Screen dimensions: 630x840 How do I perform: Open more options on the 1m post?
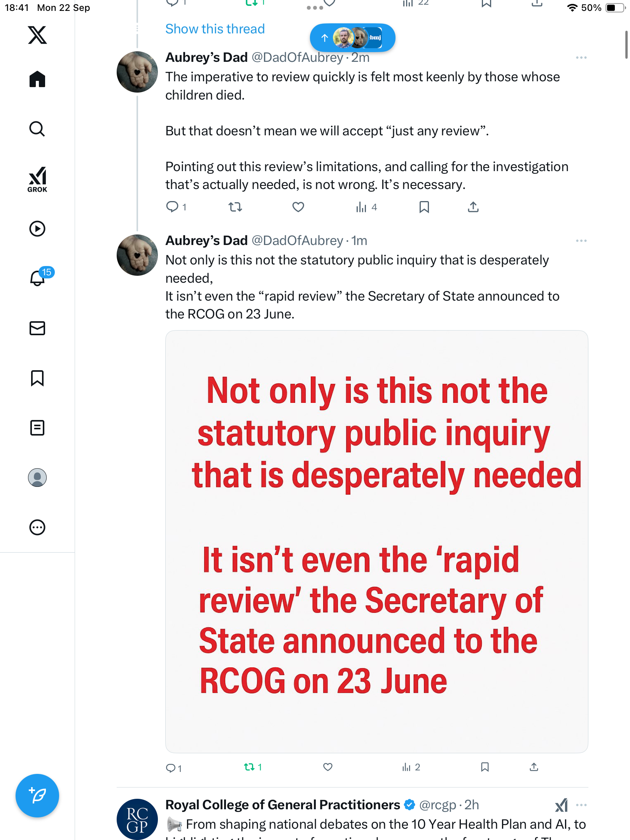click(581, 241)
